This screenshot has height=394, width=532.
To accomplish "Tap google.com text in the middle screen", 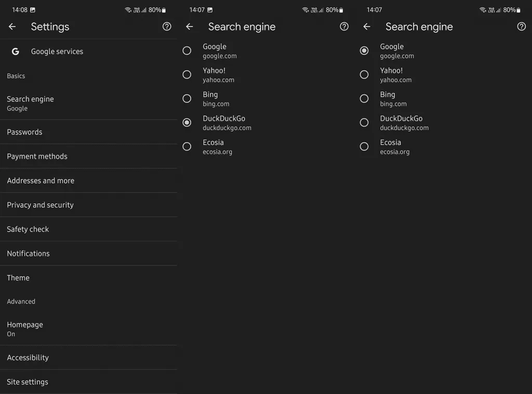I will (220, 56).
